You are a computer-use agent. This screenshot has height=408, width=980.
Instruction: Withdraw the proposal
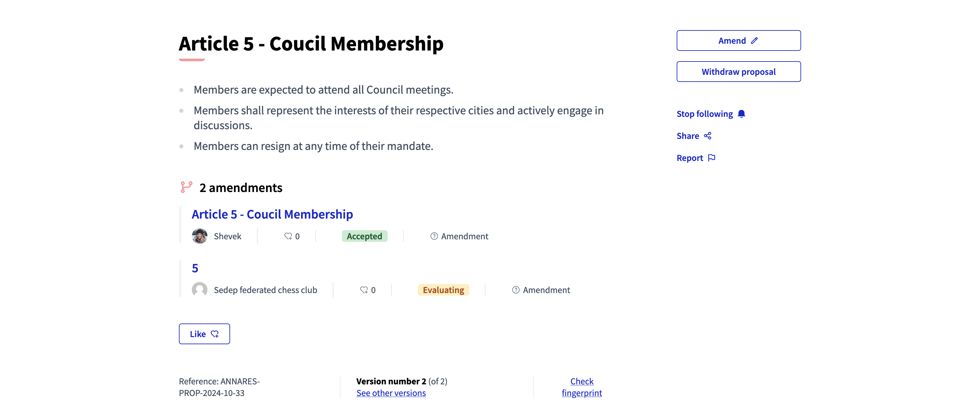pyautogui.click(x=739, y=71)
